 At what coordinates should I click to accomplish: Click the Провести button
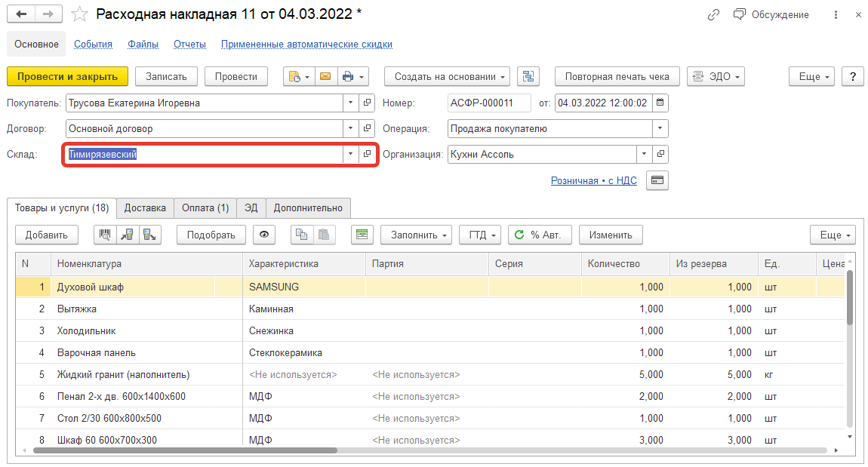(236, 76)
